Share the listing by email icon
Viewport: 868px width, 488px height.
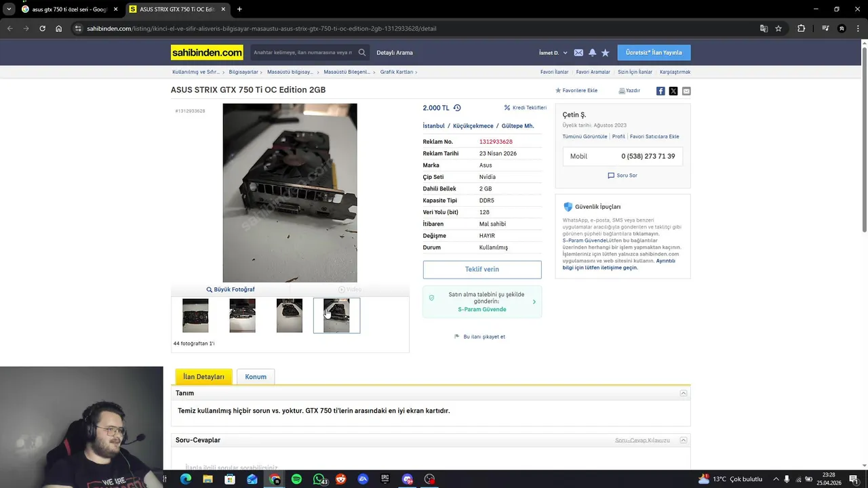click(686, 91)
